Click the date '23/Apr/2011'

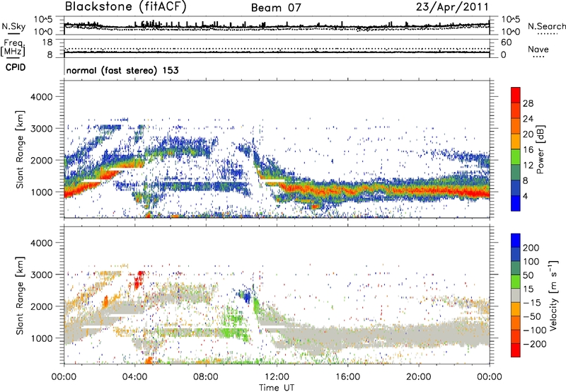click(x=452, y=7)
